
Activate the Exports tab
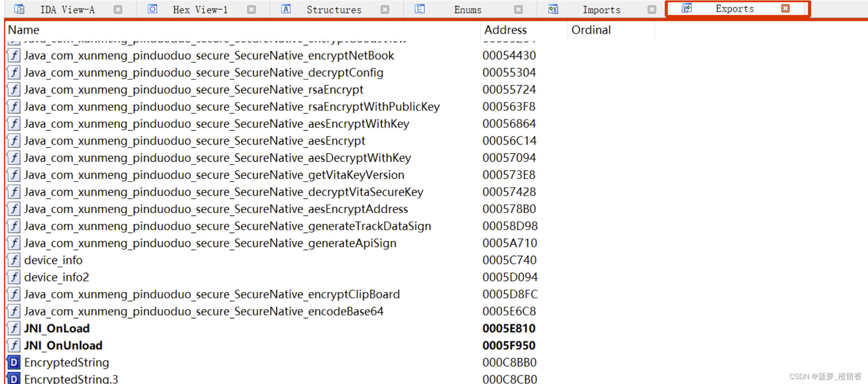pyautogui.click(x=734, y=8)
